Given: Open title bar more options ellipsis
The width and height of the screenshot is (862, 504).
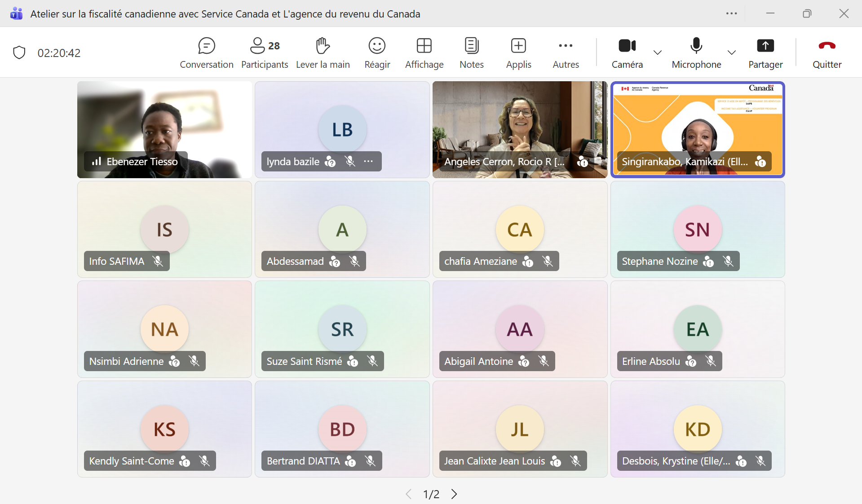Looking at the screenshot, I should (x=731, y=13).
